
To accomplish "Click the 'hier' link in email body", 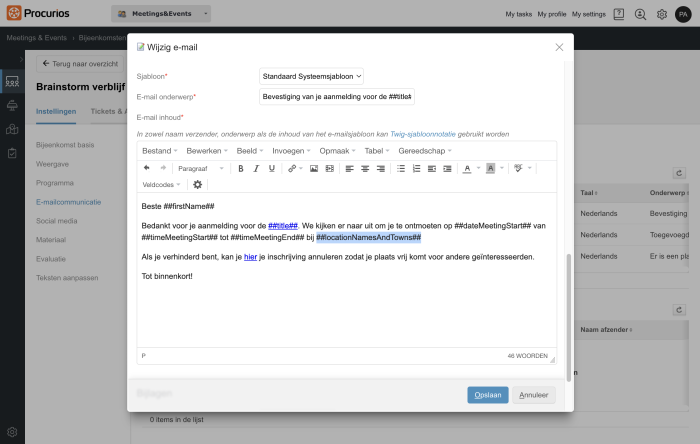I will [x=250, y=257].
